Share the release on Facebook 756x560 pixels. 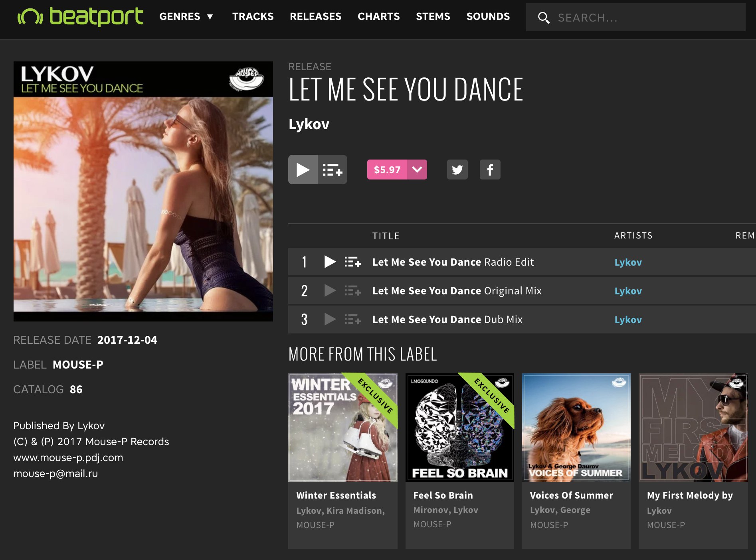point(490,170)
